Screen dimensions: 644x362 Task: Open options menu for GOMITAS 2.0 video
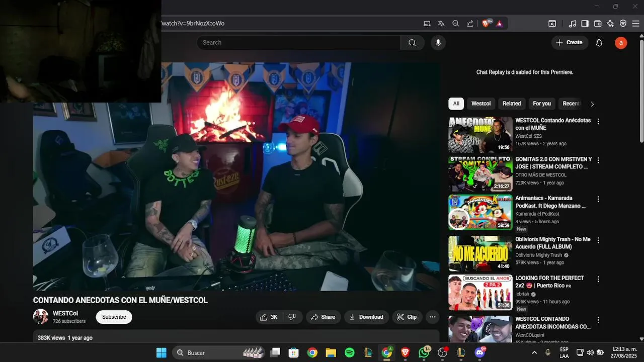pos(598,160)
